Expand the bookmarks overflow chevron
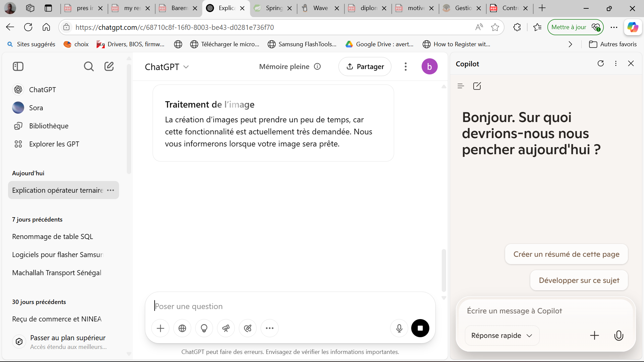 [570, 44]
